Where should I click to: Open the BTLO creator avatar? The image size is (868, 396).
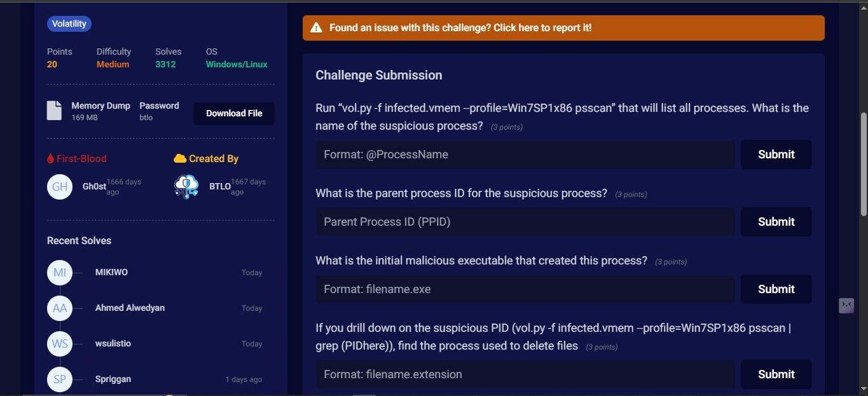tap(186, 187)
